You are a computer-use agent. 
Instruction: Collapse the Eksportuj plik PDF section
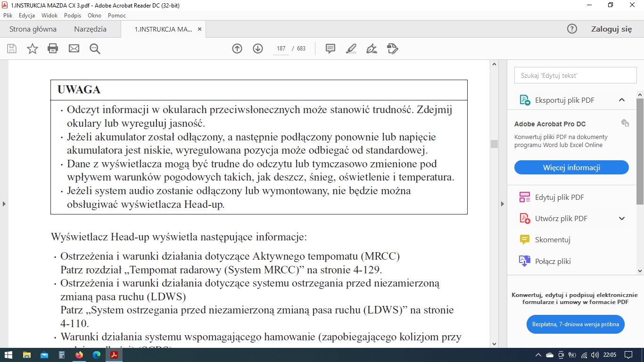(x=621, y=100)
